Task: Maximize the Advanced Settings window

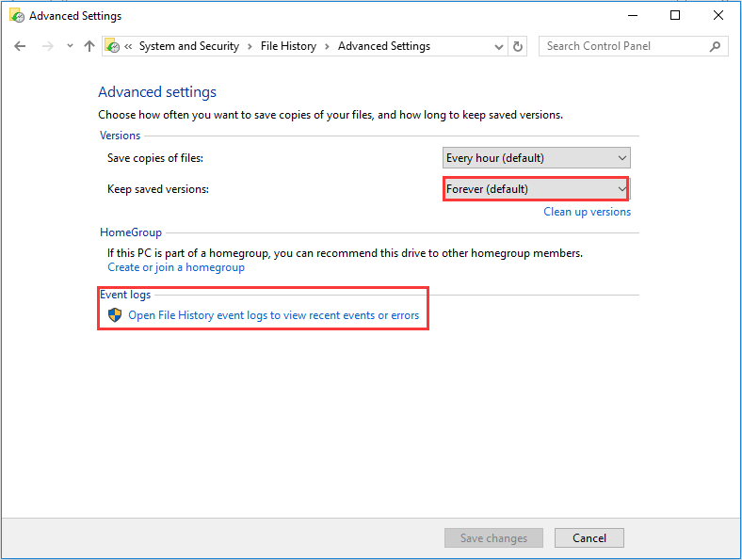Action: 675,16
